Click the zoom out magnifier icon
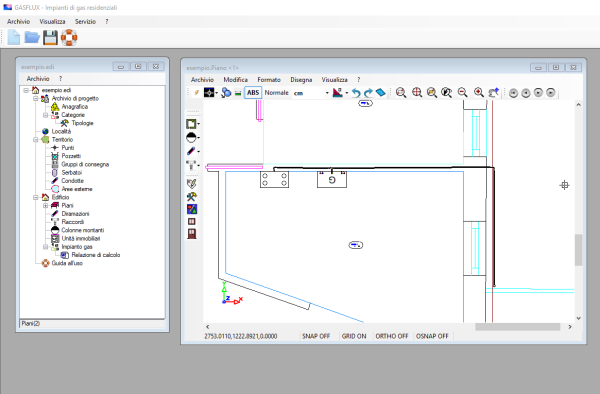Screen dimensions: 600x394 tap(463, 92)
